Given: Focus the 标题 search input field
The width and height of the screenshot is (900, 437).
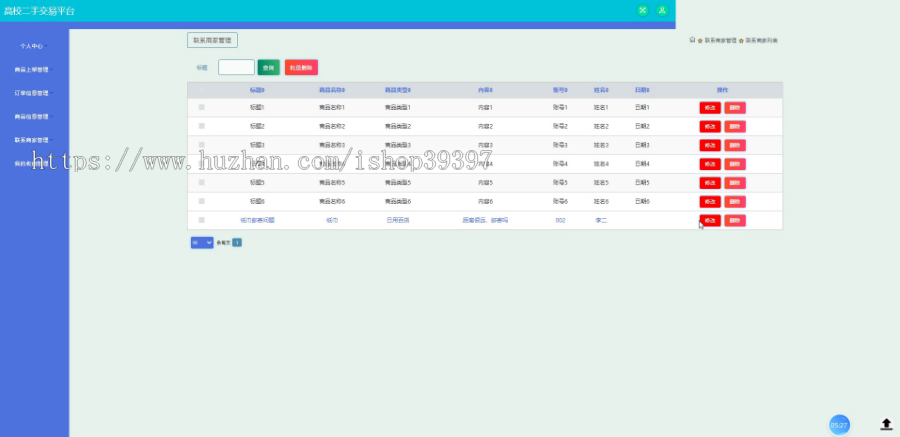Looking at the screenshot, I should (236, 67).
